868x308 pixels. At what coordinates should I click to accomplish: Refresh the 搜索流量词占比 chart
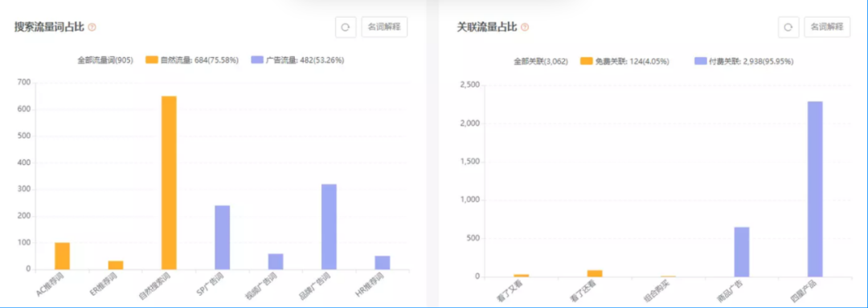coord(346,27)
